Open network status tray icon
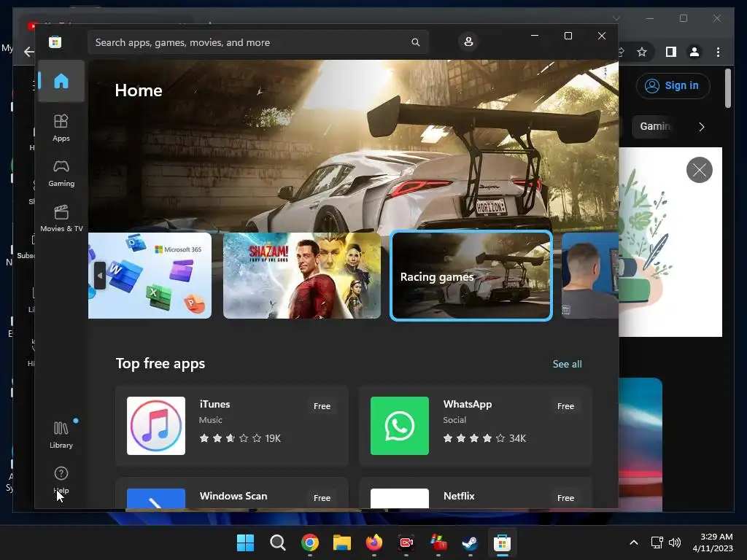Screen dimensions: 747x560 [657, 542]
